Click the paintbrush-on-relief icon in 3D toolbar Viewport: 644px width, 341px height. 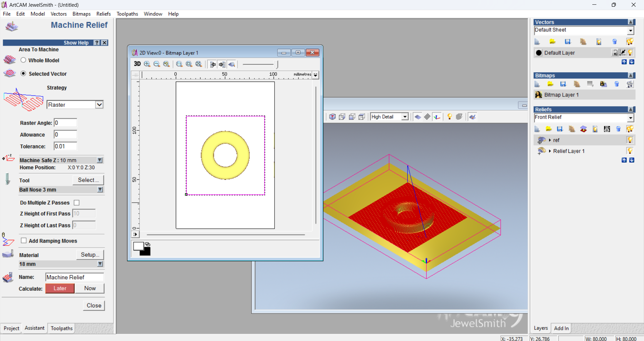pyautogui.click(x=473, y=117)
